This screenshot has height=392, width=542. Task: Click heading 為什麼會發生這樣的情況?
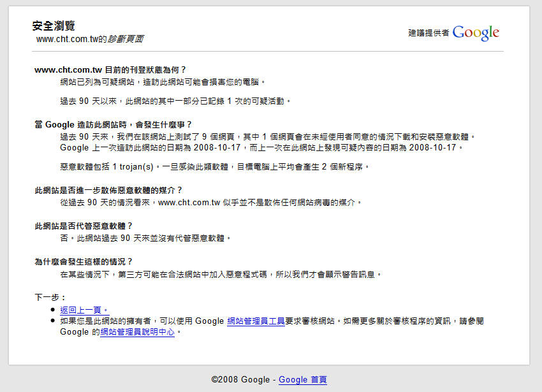coord(84,262)
